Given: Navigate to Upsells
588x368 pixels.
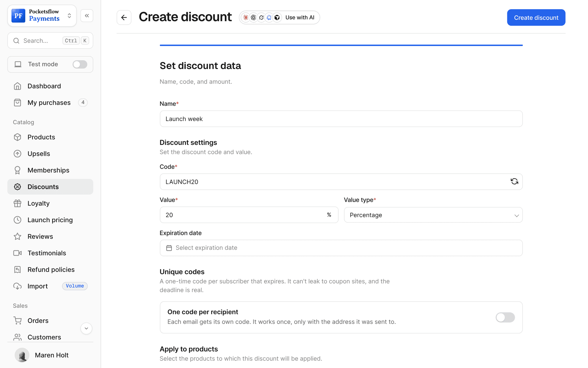Looking at the screenshot, I should coord(50,154).
